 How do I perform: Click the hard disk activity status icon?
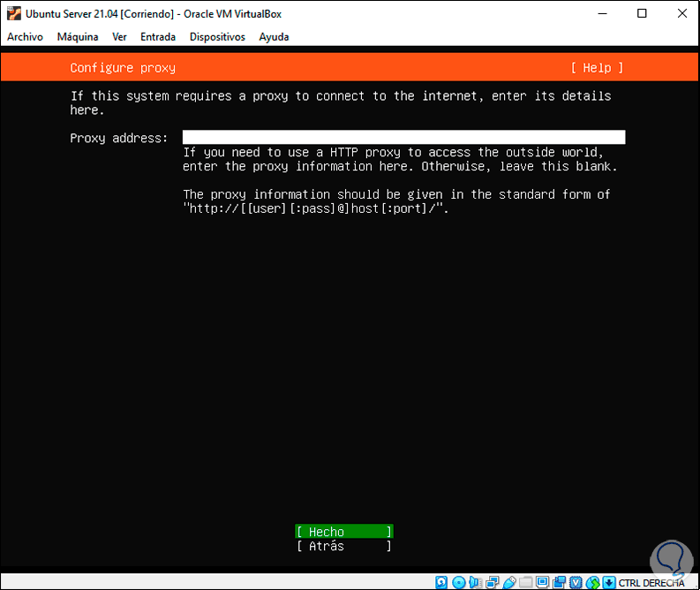pos(441,582)
